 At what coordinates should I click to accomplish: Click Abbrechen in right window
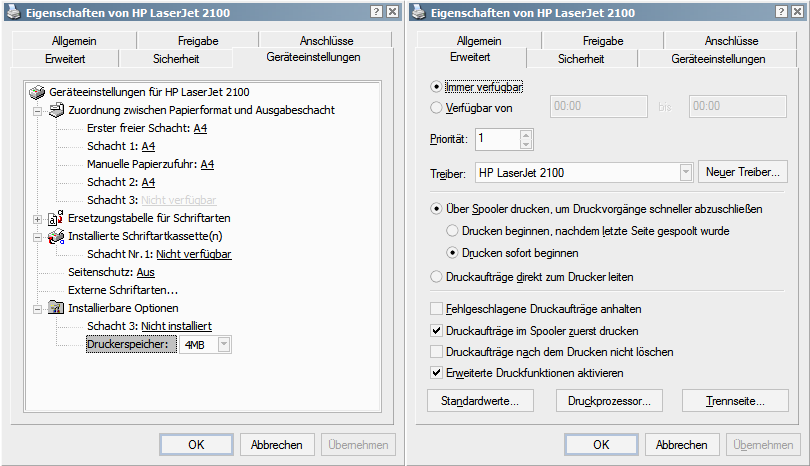click(x=682, y=445)
